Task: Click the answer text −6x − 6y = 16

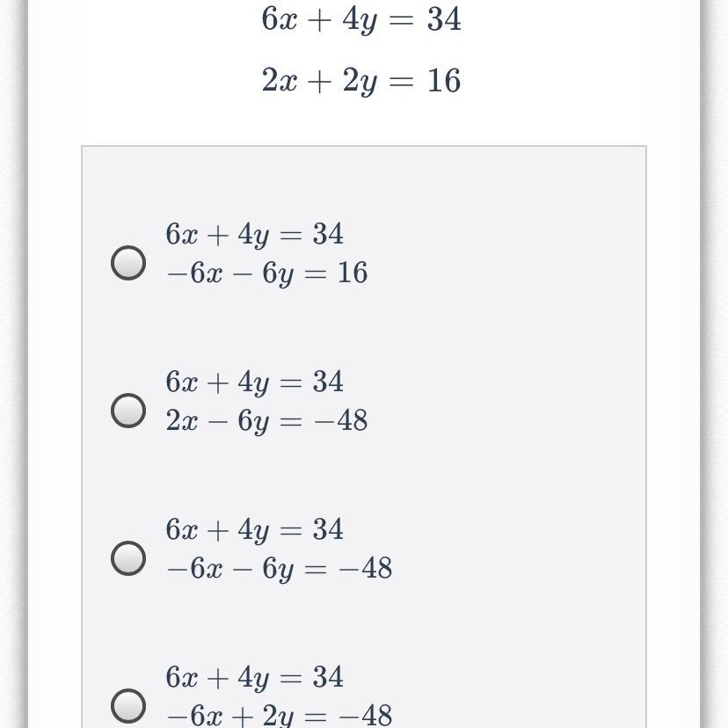Action: click(x=266, y=273)
